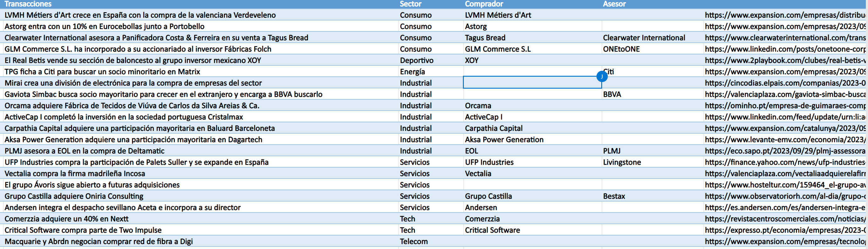Open the LinkedIn feed update link in ActiveCap row

click(785, 117)
